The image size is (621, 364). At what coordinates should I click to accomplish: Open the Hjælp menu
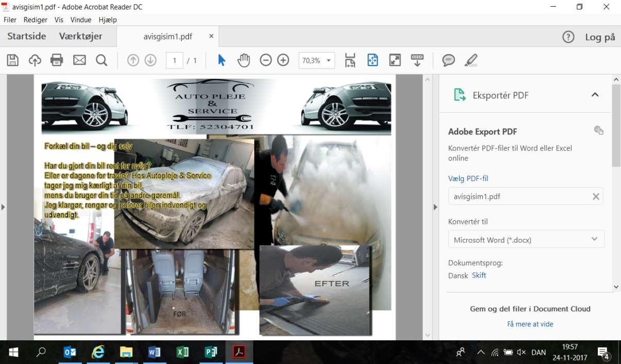point(108,20)
